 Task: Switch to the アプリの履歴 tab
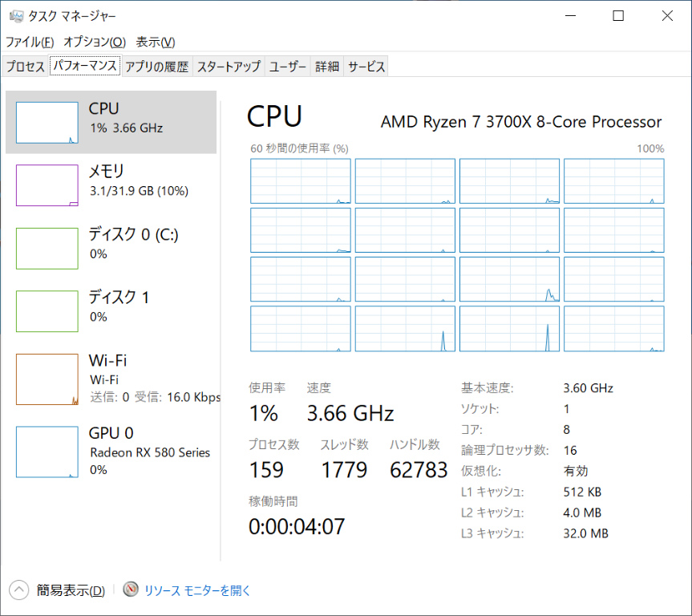tap(156, 67)
